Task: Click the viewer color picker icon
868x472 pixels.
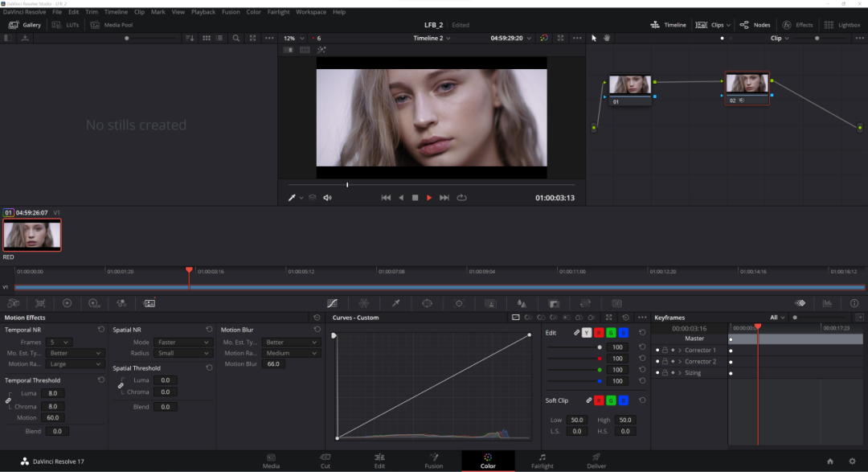Action: (x=292, y=198)
